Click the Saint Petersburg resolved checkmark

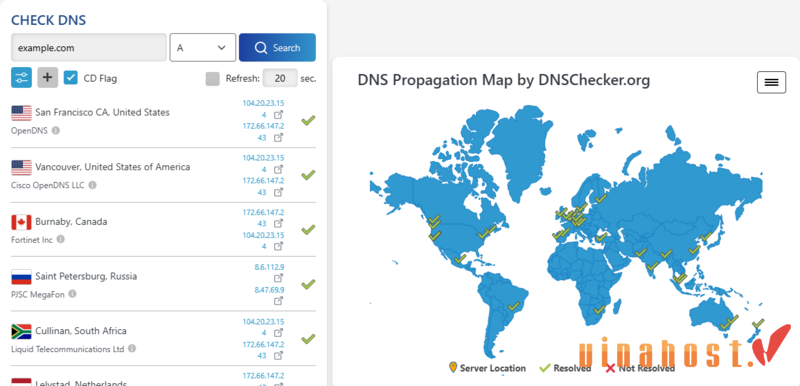click(308, 284)
